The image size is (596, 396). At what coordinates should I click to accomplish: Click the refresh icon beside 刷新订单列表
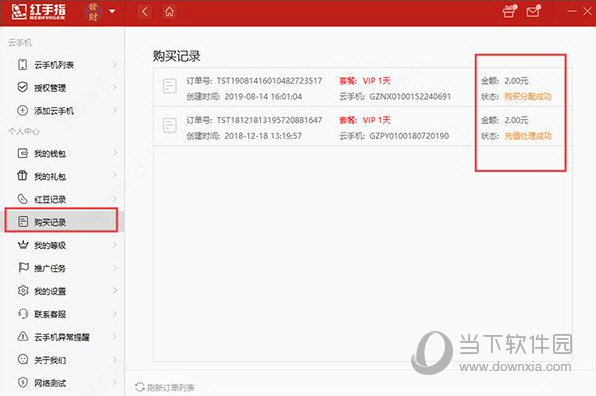point(140,387)
